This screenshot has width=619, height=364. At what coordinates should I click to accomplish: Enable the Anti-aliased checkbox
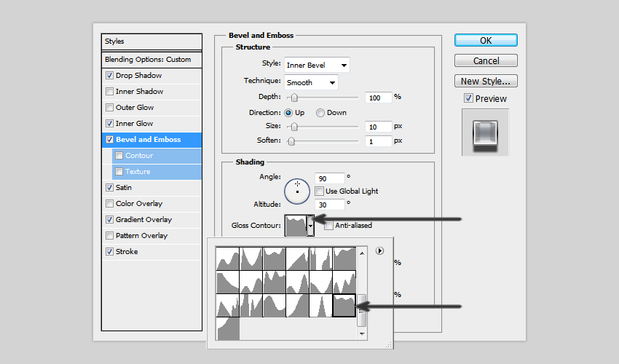(328, 226)
